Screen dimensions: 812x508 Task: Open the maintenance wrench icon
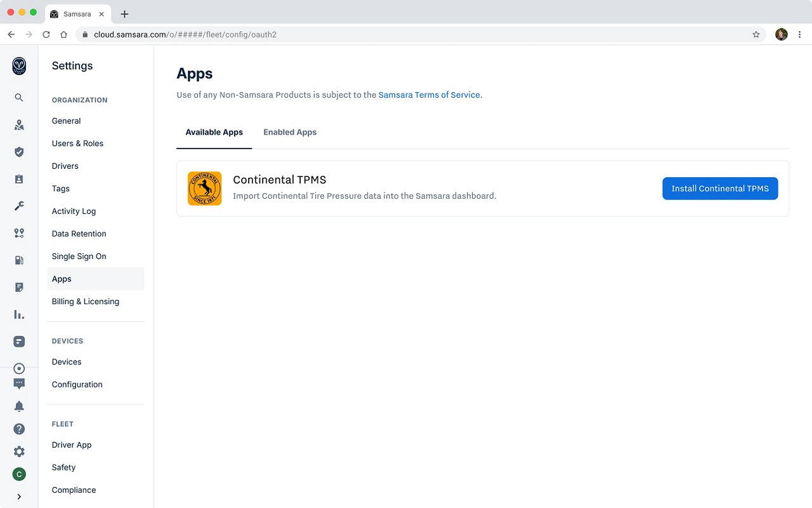(x=19, y=206)
